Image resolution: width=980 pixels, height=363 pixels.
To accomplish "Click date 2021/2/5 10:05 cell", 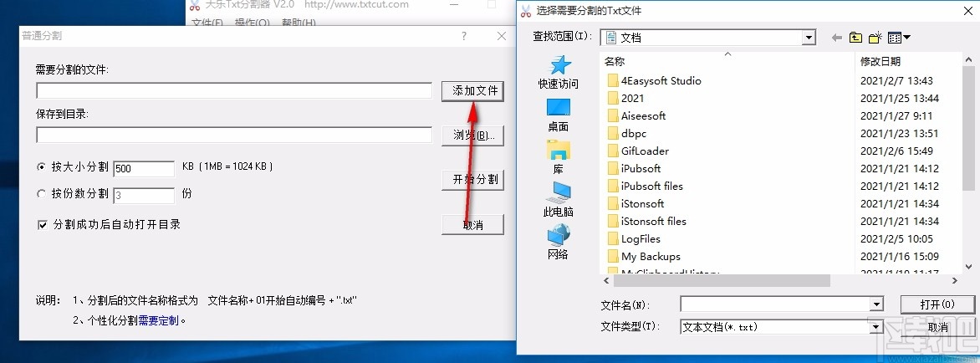I will [896, 238].
